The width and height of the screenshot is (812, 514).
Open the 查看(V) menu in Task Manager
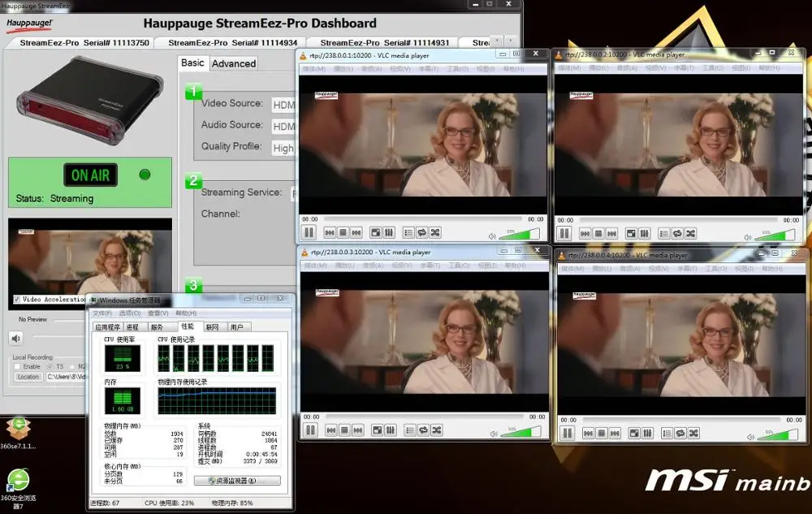click(158, 313)
